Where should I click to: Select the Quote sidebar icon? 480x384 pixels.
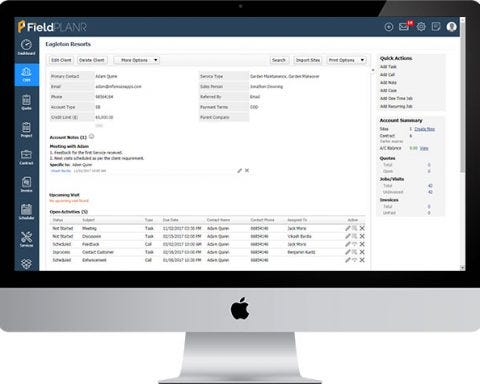click(26, 102)
